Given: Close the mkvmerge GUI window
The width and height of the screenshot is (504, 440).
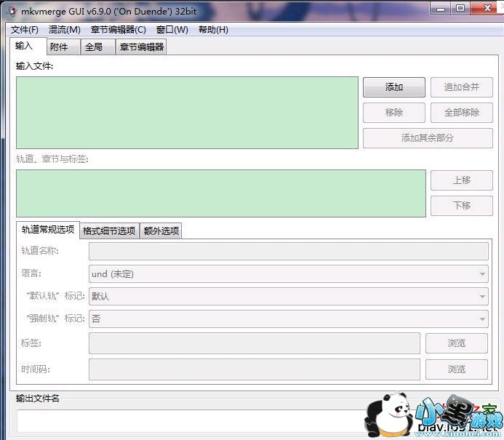Looking at the screenshot, I should 487,8.
